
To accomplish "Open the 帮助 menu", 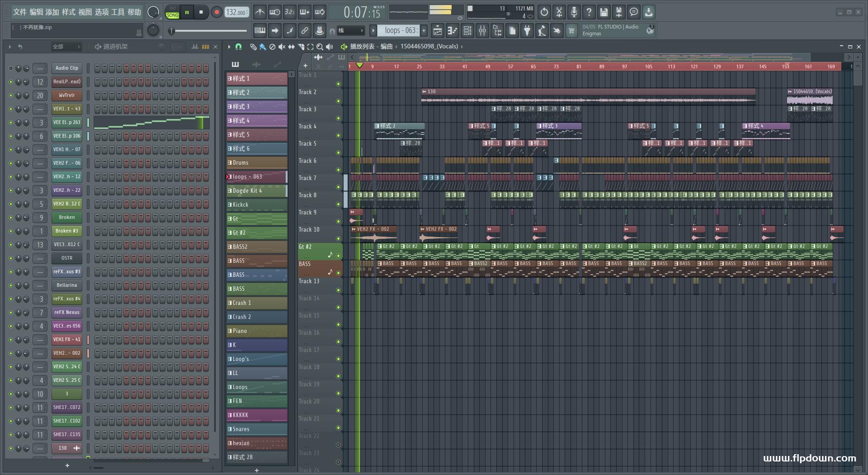I will tap(134, 12).
